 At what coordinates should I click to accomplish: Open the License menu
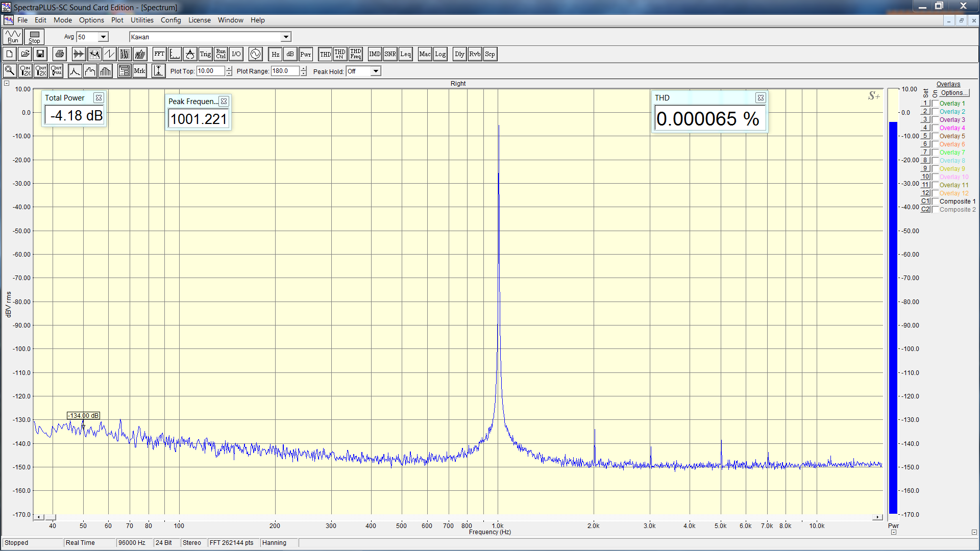pos(199,20)
